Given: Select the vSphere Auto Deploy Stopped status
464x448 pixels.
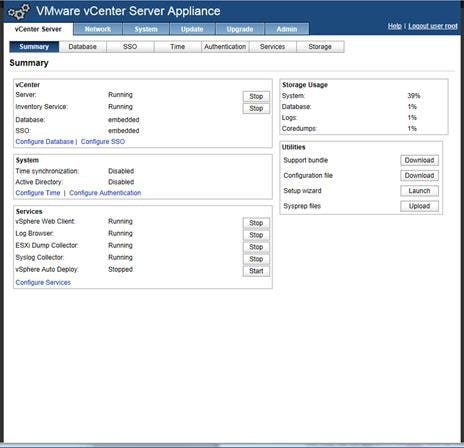Looking at the screenshot, I should (120, 269).
